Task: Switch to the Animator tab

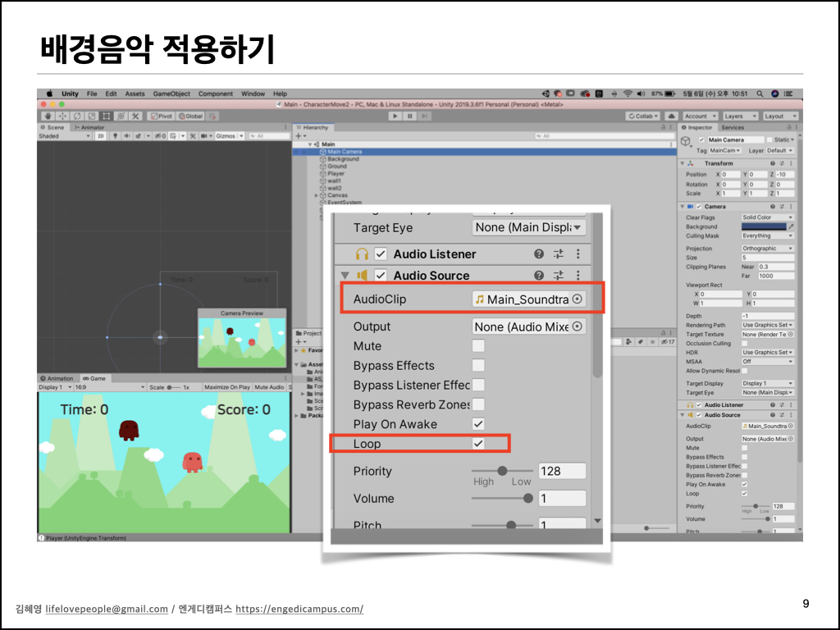Action: coord(89,127)
